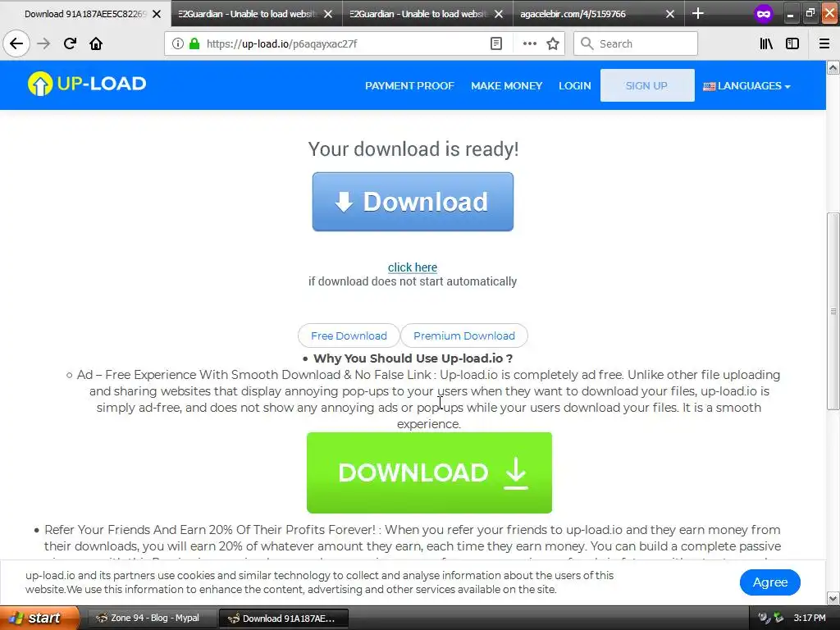Go to LOGIN page

click(x=575, y=85)
